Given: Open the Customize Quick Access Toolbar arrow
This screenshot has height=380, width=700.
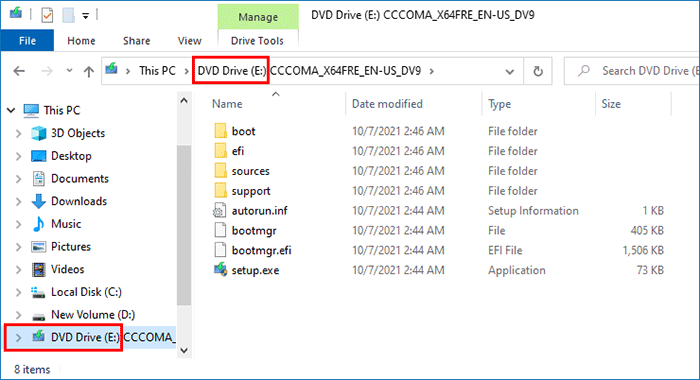Looking at the screenshot, I should click(85, 16).
